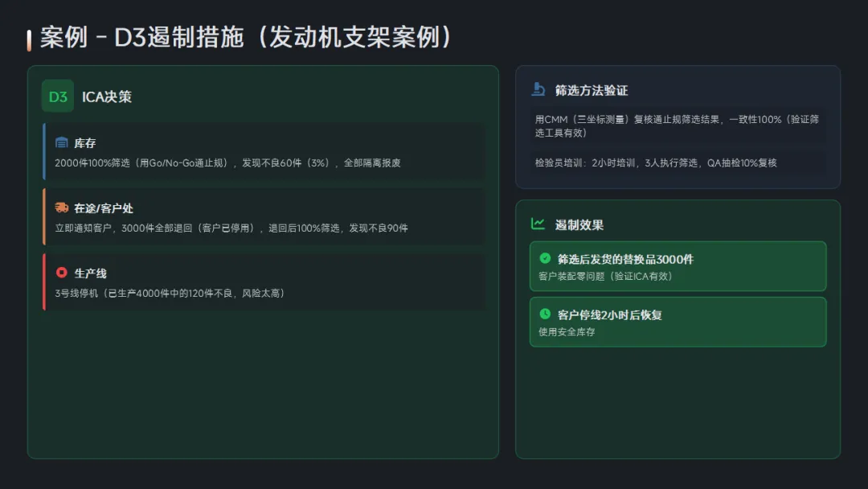Click the green D3 badge icon
Viewport: 868px width, 489px height.
(x=58, y=97)
